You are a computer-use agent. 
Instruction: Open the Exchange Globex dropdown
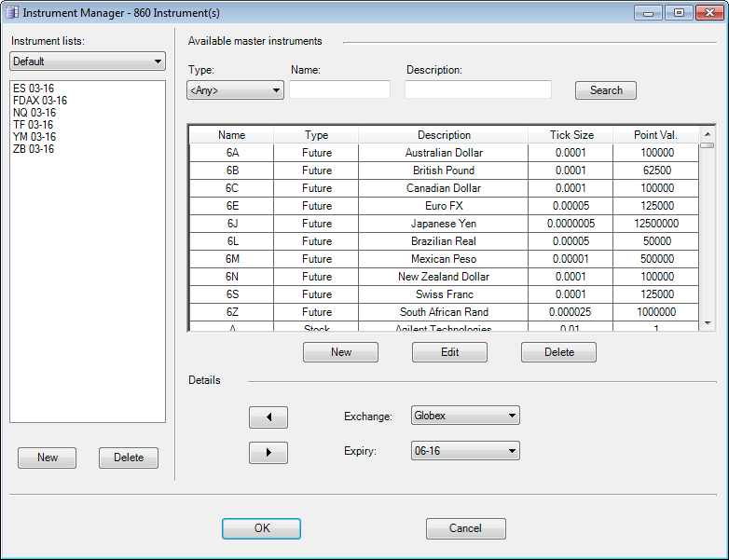pyautogui.click(x=465, y=416)
